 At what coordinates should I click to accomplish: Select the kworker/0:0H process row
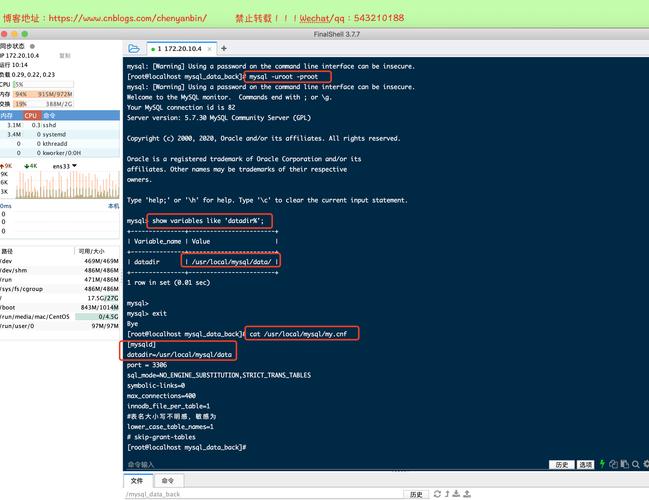(60, 153)
